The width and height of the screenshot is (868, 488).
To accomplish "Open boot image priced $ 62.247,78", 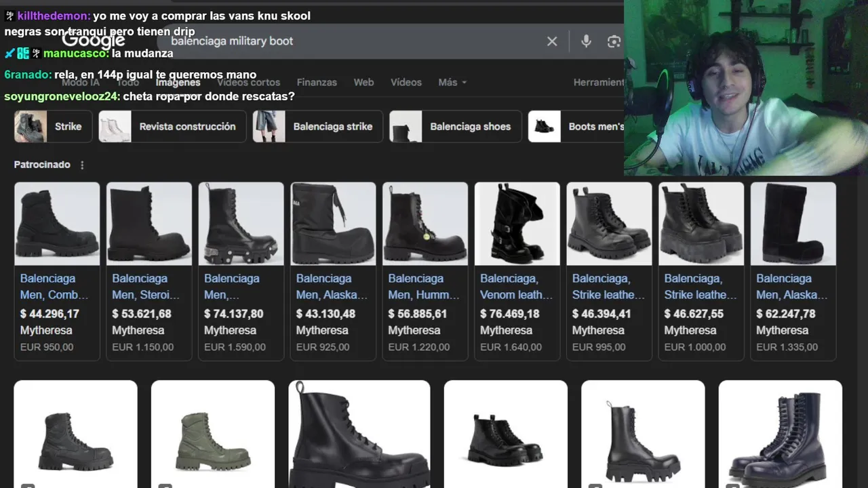I will click(x=793, y=224).
